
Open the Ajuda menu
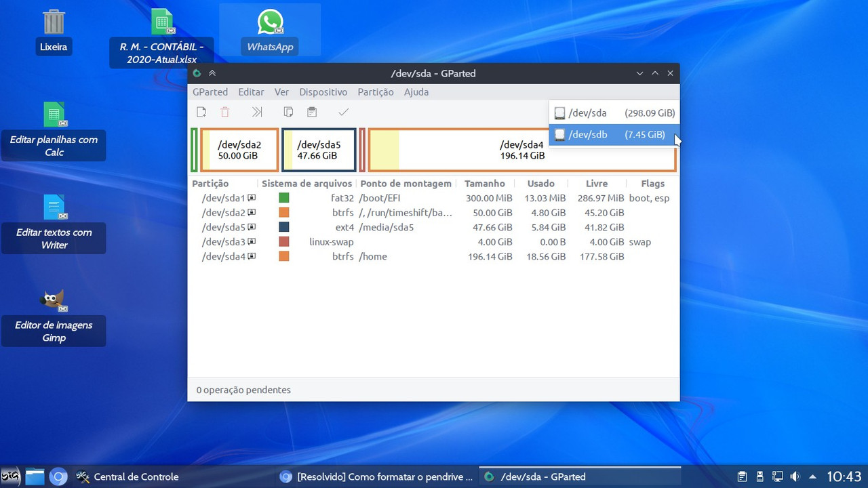tap(416, 92)
